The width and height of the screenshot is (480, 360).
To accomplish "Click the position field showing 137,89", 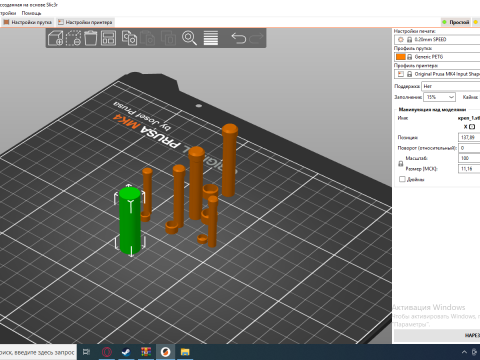I will click(x=469, y=137).
